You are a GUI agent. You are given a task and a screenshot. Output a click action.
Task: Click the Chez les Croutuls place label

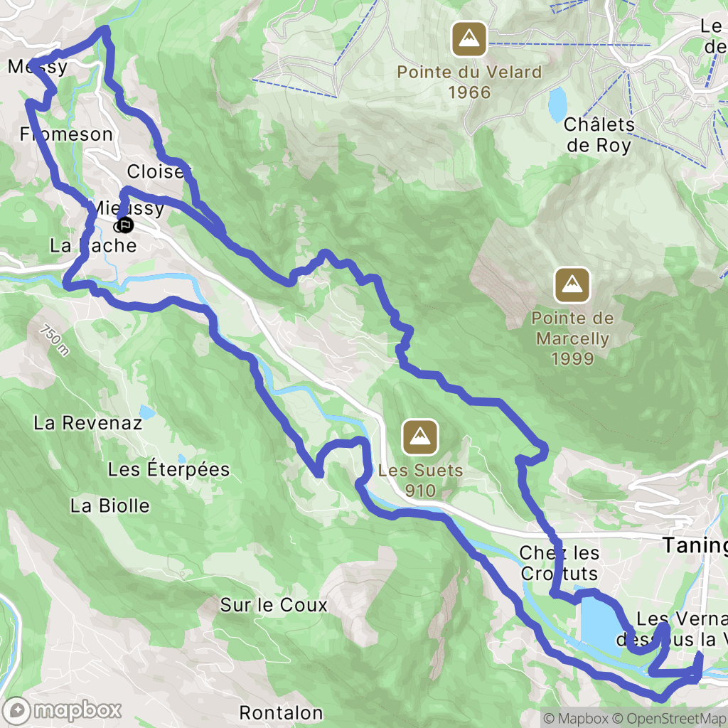coord(560,563)
